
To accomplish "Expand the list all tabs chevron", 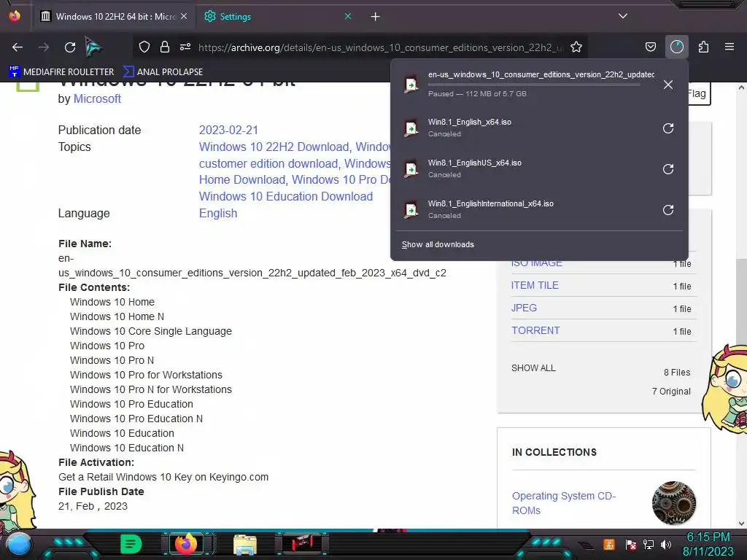I will pyautogui.click(x=623, y=16).
